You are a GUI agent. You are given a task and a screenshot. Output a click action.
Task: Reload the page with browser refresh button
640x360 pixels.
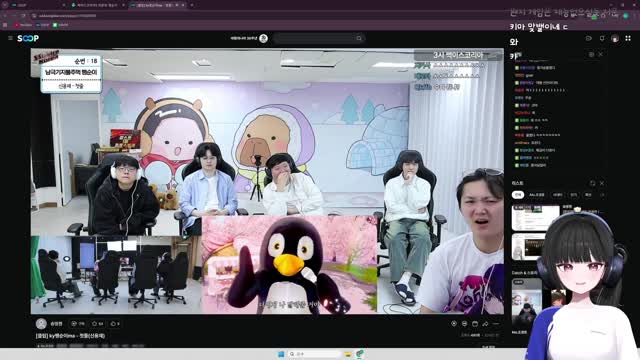point(23,16)
